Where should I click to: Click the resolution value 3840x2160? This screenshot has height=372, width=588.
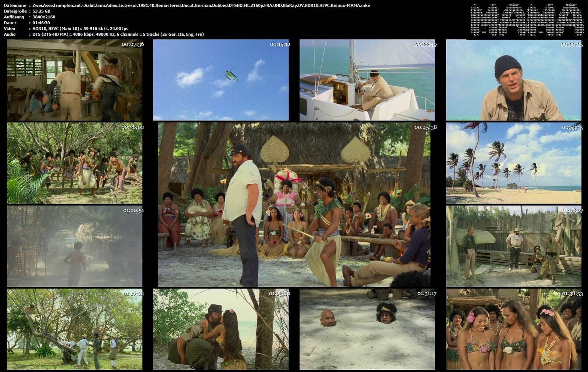(x=44, y=17)
